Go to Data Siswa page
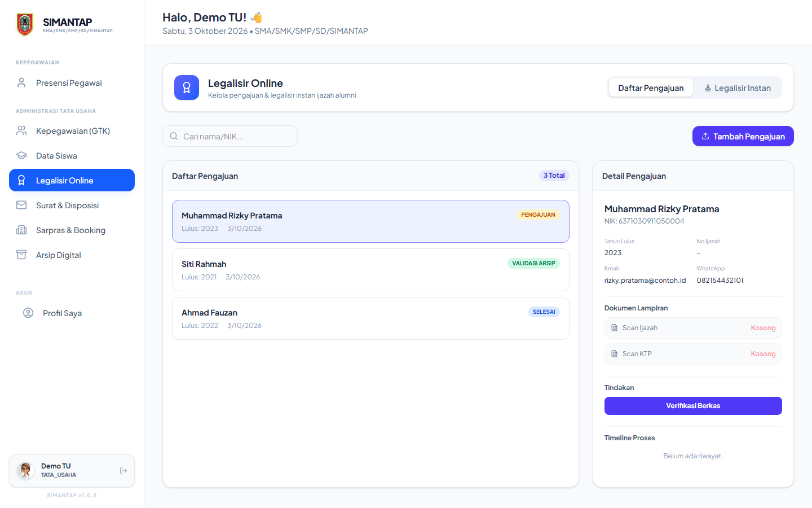The image size is (812, 508). [72, 156]
